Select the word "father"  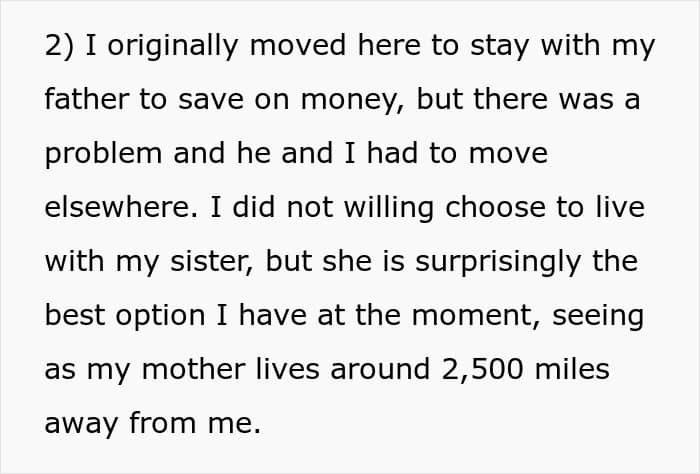coord(87,98)
